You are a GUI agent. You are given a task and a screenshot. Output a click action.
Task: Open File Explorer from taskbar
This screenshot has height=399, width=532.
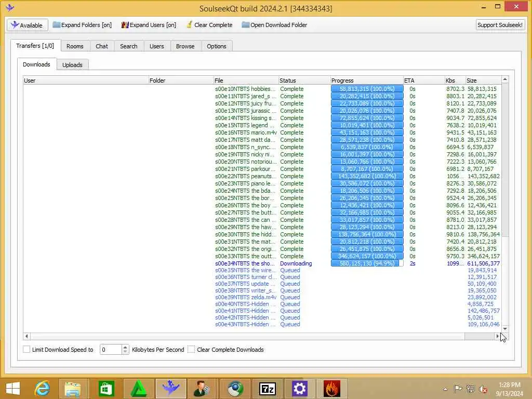tap(73, 389)
